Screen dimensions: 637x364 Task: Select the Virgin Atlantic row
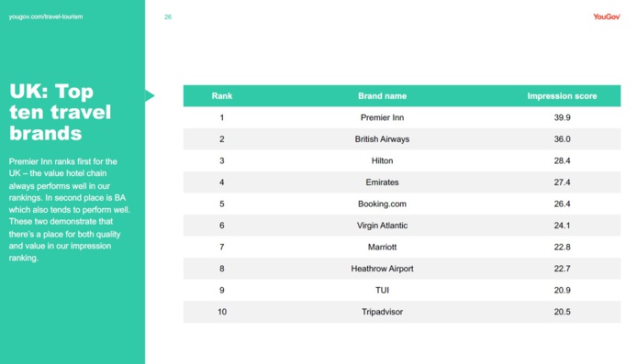pos(402,226)
